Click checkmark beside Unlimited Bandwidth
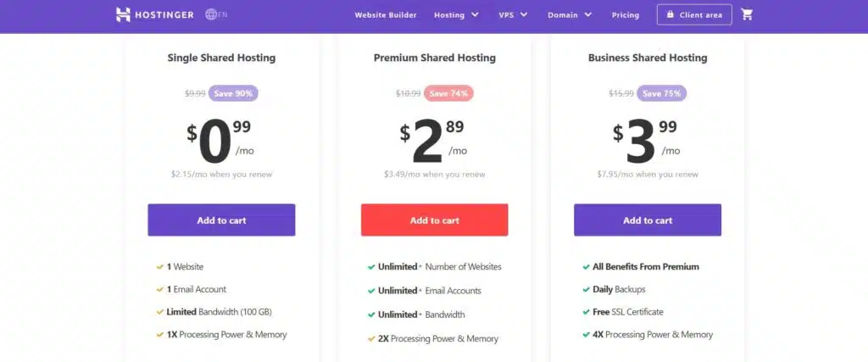 tap(371, 315)
